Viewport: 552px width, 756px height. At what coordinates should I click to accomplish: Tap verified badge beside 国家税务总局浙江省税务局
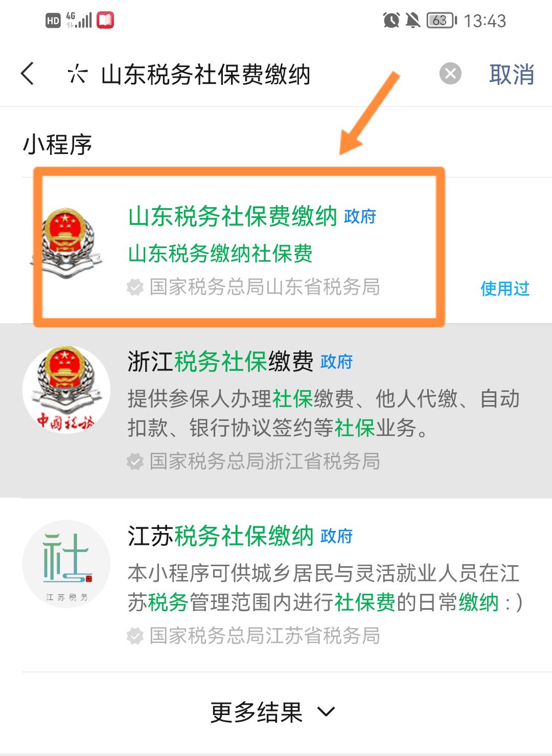(135, 462)
